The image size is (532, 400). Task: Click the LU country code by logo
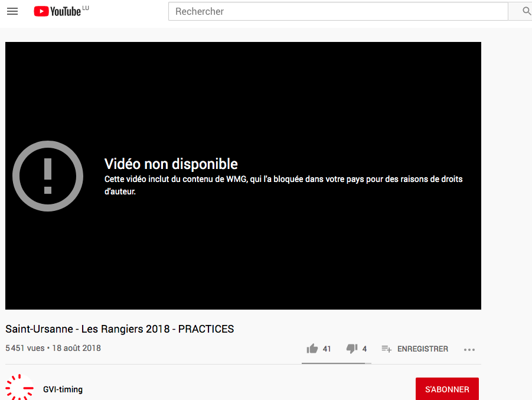(86, 8)
